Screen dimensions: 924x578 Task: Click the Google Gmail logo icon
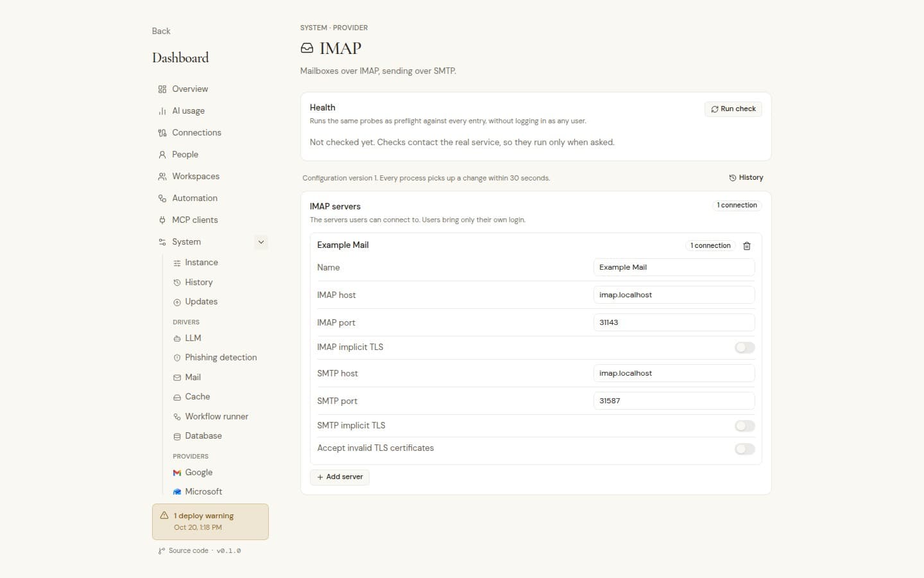click(177, 473)
